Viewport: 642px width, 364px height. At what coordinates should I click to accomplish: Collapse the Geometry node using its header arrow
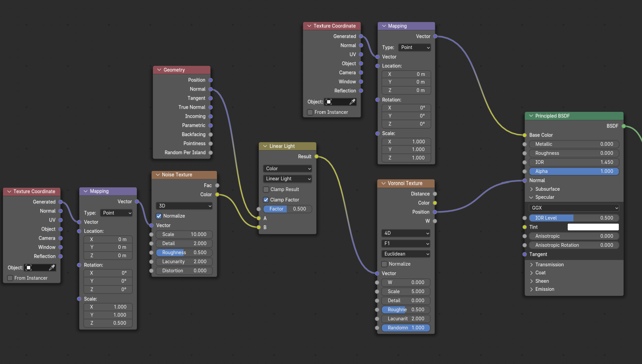[x=159, y=70]
